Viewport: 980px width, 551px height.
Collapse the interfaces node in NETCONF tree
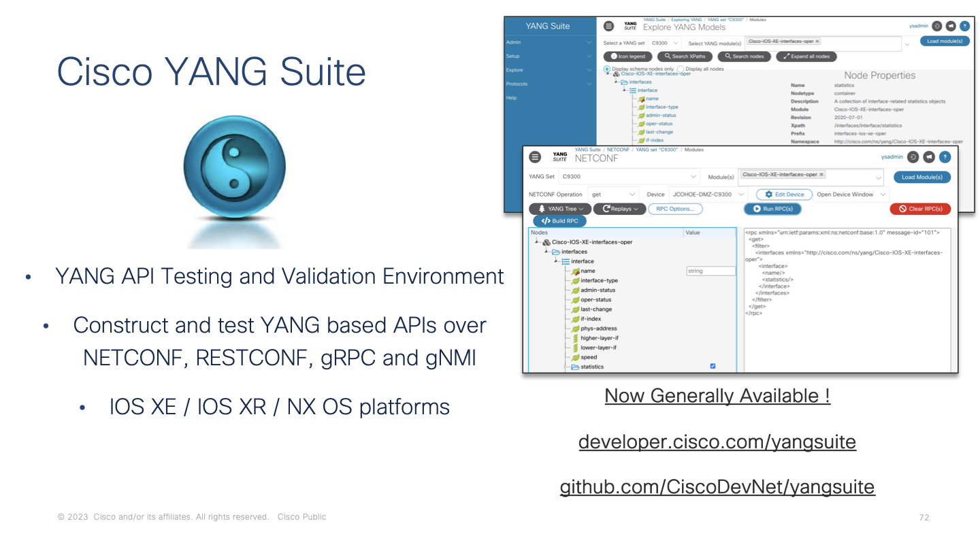(x=546, y=252)
